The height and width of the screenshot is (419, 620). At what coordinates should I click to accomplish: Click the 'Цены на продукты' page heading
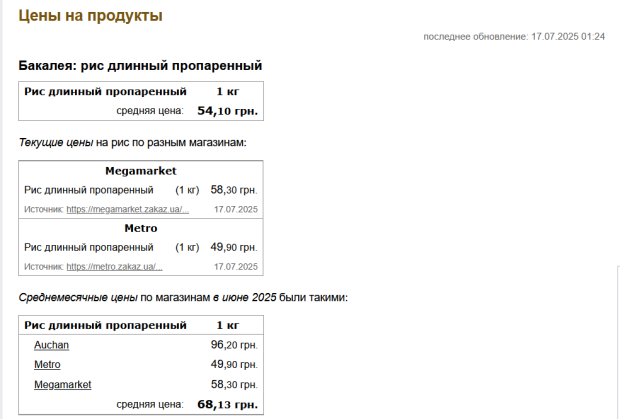(90, 16)
